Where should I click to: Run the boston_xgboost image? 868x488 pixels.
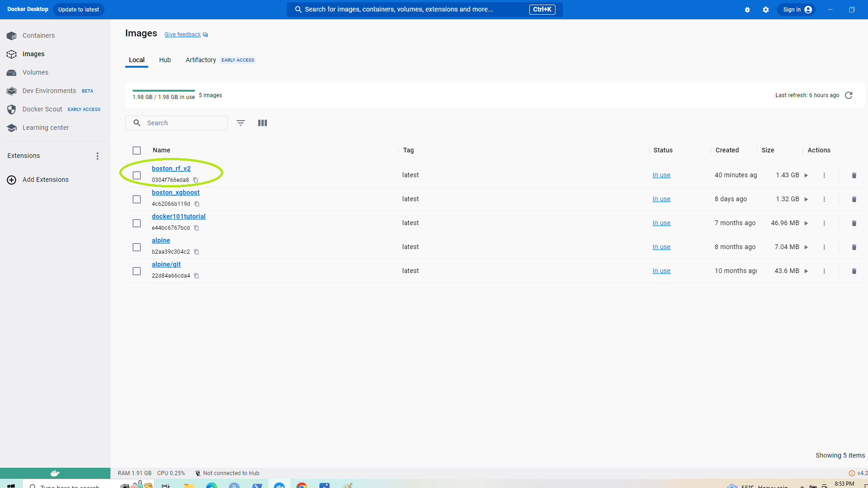(806, 199)
